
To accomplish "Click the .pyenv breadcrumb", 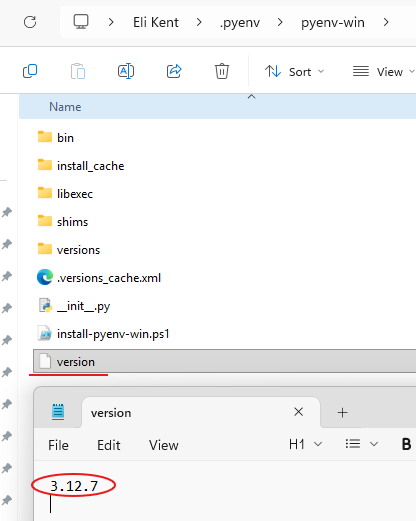I will coord(240,23).
